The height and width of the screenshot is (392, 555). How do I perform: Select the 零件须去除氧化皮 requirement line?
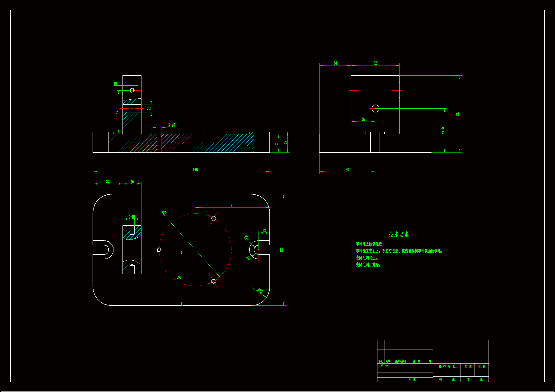pos(370,244)
